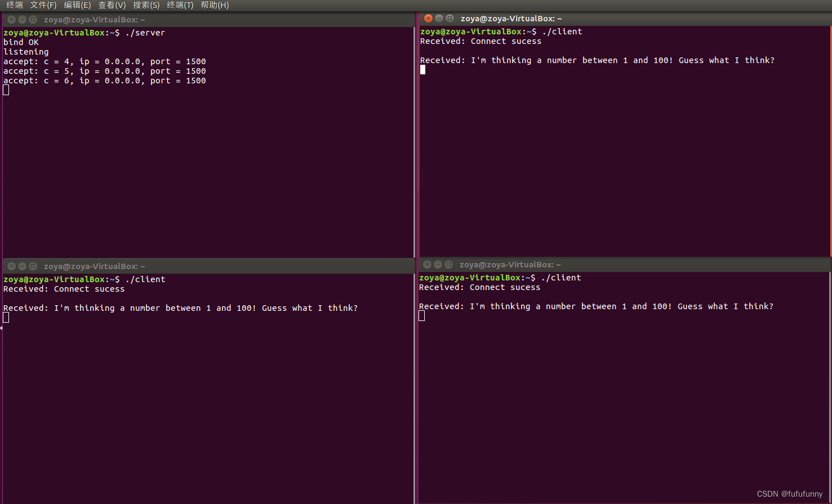Click 'Received: Connect sucess' in top-right terminal

point(480,41)
